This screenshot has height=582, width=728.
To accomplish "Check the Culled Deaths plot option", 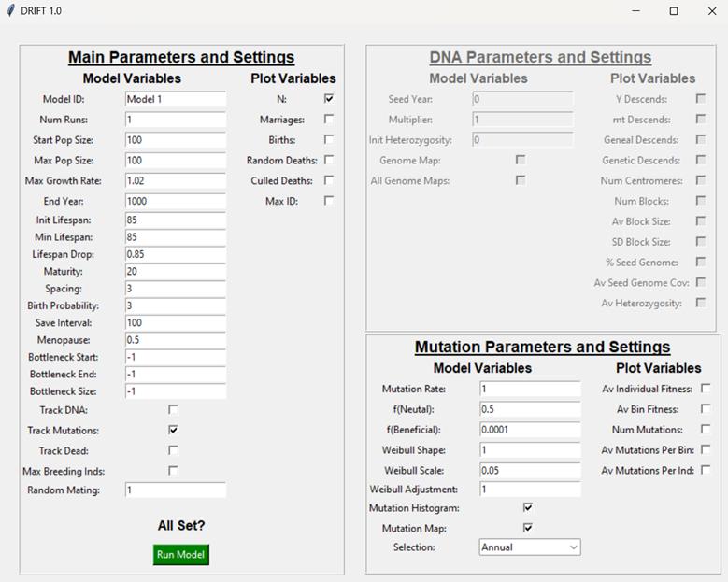I will point(329,180).
